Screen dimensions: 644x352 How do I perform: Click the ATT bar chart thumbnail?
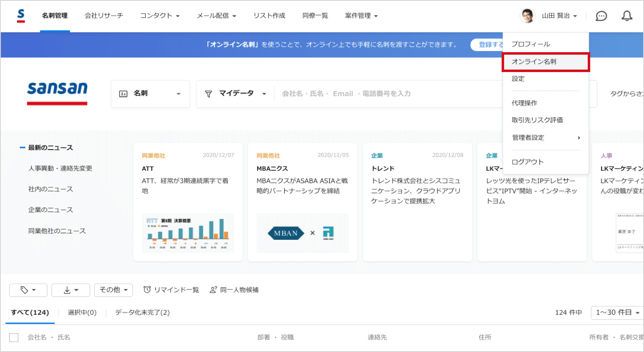(188, 233)
